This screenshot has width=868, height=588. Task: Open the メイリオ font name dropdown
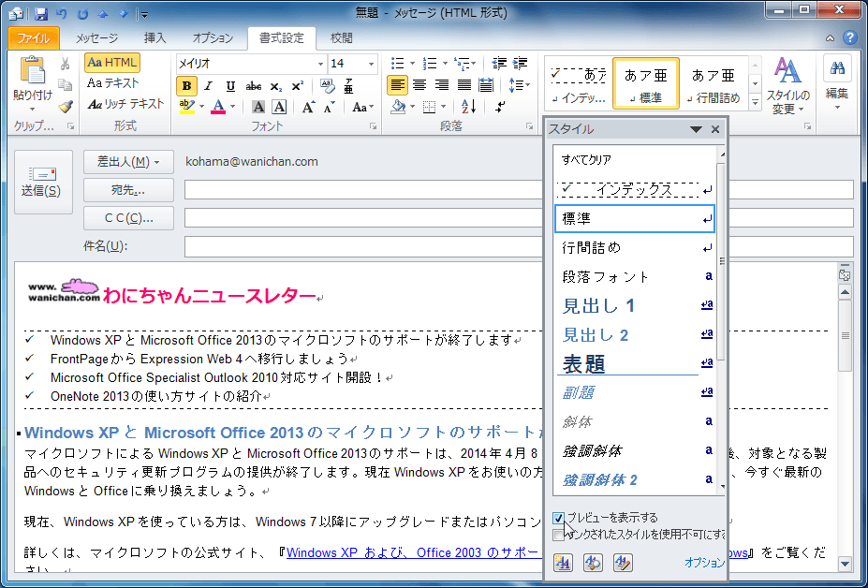320,65
